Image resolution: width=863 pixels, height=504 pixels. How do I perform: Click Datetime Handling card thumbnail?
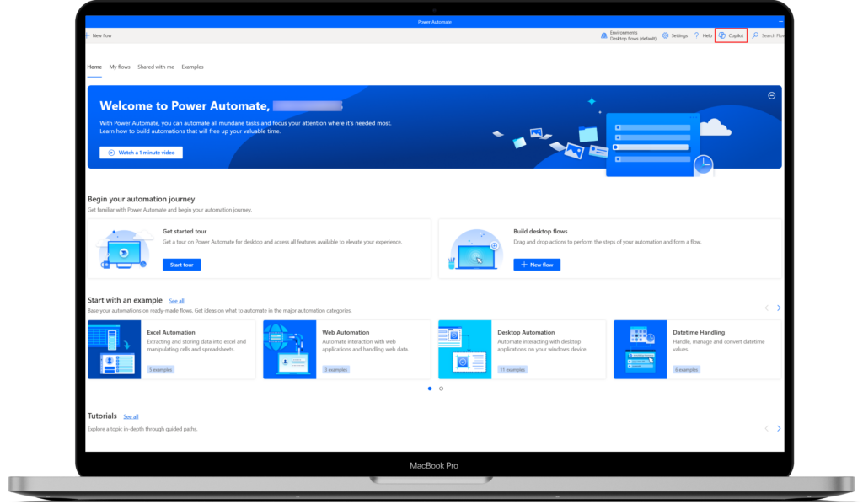click(x=641, y=350)
